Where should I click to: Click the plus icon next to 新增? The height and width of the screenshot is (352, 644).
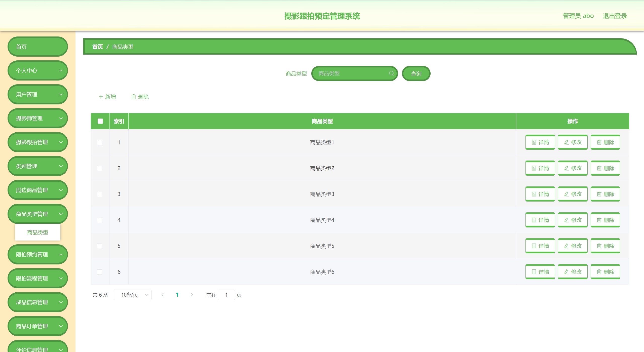(101, 97)
